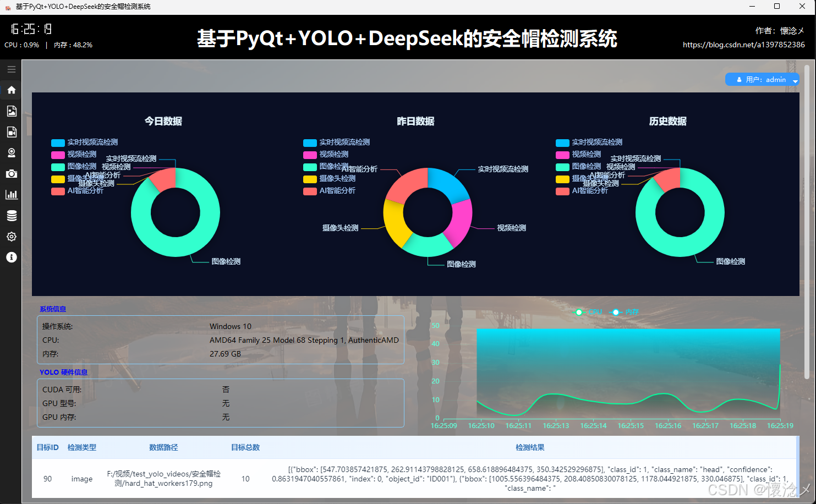This screenshot has width=816, height=504.
Task: Click the 'GPU 型号:' label
Action: pyautogui.click(x=59, y=403)
